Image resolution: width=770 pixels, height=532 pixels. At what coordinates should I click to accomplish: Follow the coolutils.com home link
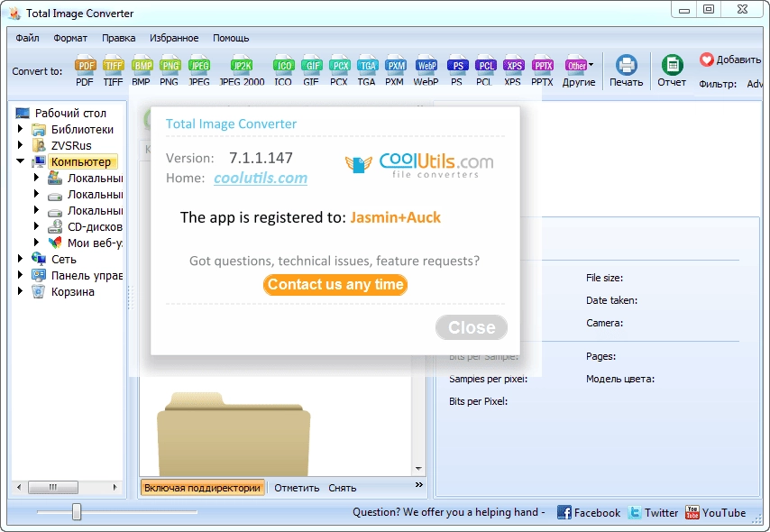click(x=261, y=178)
